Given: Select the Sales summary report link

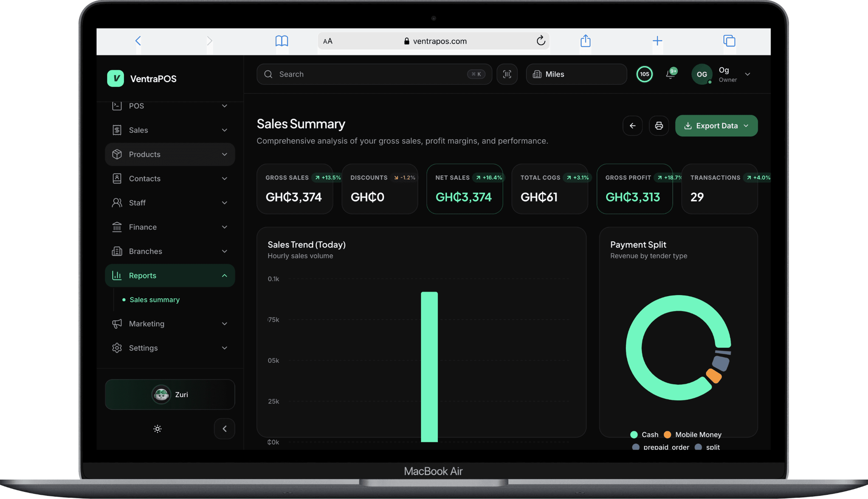Looking at the screenshot, I should tap(154, 299).
